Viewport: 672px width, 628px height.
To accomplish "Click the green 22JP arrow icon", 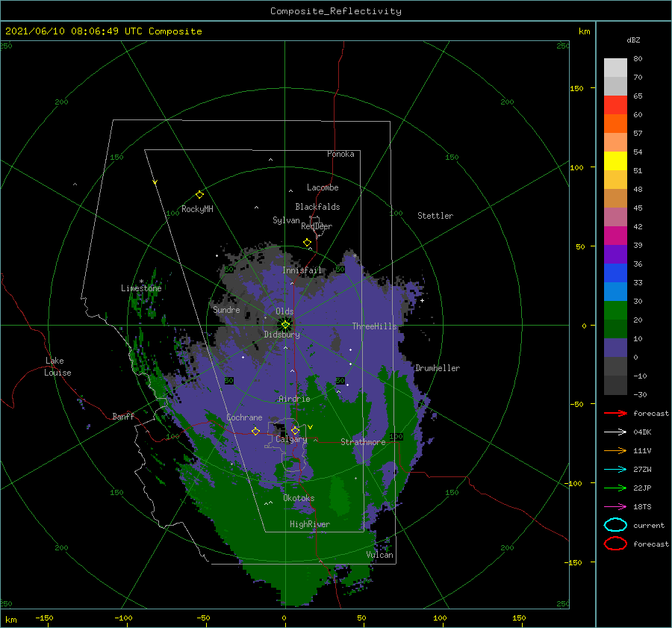I will (x=615, y=488).
